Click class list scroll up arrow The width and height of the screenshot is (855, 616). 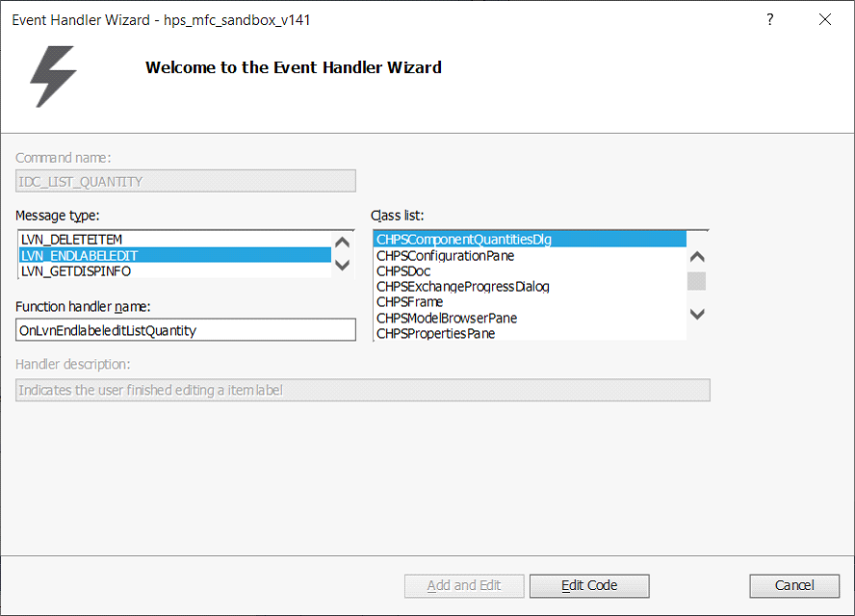(x=697, y=257)
